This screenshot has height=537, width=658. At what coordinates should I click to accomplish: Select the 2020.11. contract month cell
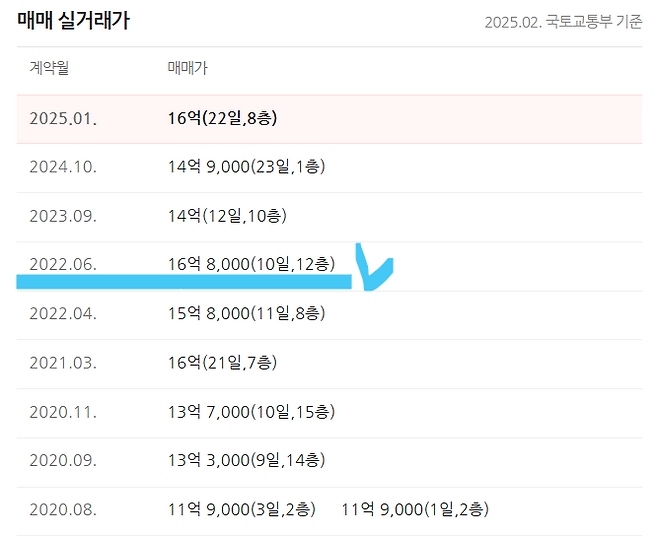click(x=63, y=412)
